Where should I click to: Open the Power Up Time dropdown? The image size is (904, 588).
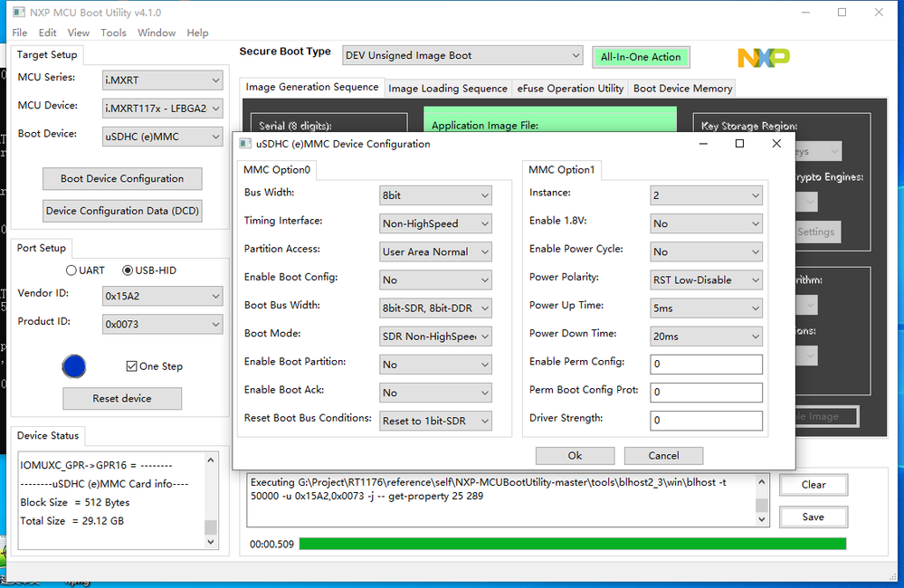706,308
